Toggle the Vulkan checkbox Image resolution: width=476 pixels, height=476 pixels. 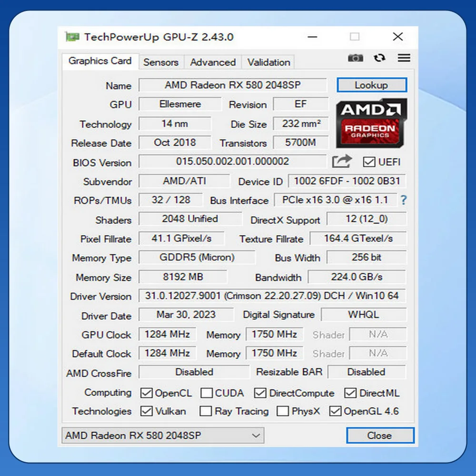point(146,411)
